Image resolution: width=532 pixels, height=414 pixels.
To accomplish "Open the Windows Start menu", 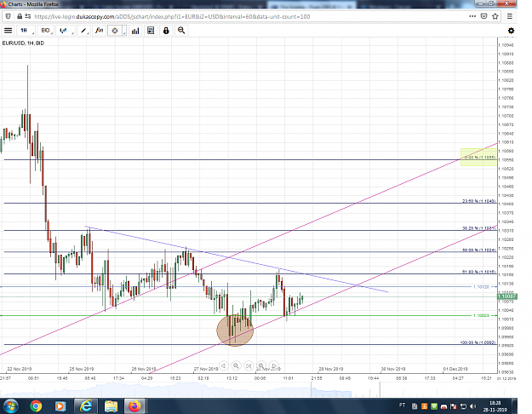I will [10, 405].
